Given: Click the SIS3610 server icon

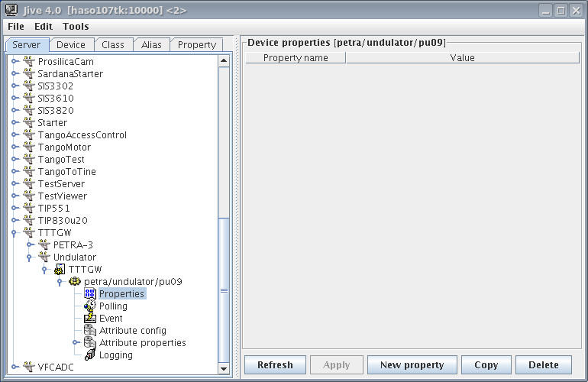Looking at the screenshot, I should 29,98.
